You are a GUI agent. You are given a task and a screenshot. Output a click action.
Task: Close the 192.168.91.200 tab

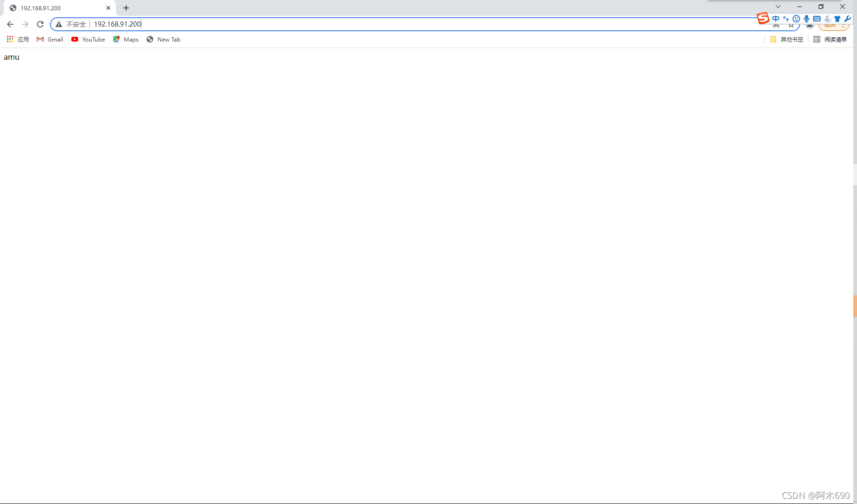[x=108, y=8]
